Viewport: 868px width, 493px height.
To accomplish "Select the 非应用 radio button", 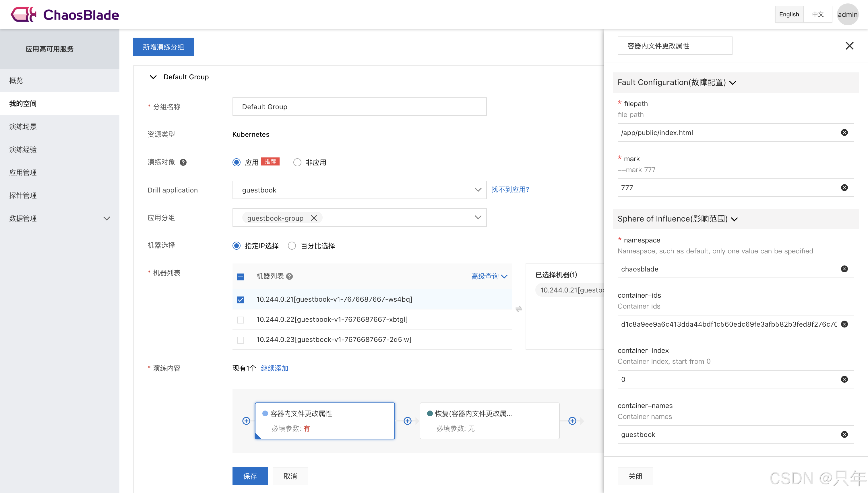I will click(x=297, y=163).
